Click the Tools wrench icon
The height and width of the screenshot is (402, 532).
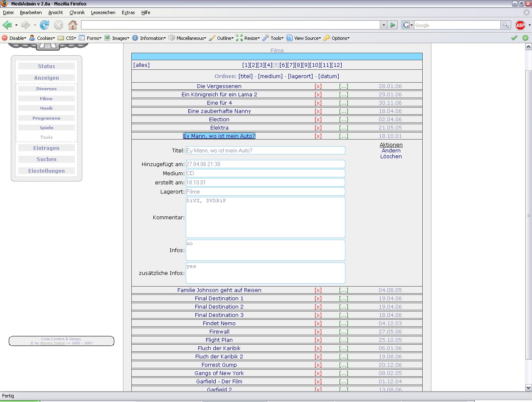(266, 38)
